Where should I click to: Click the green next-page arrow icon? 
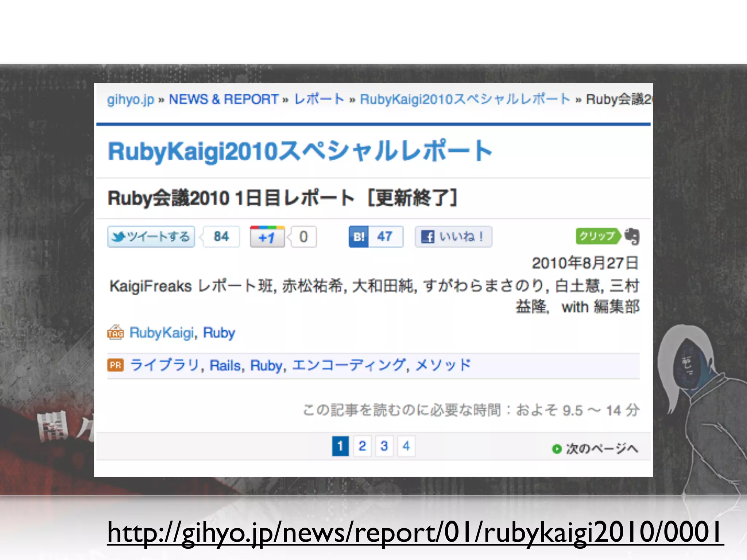tap(557, 449)
